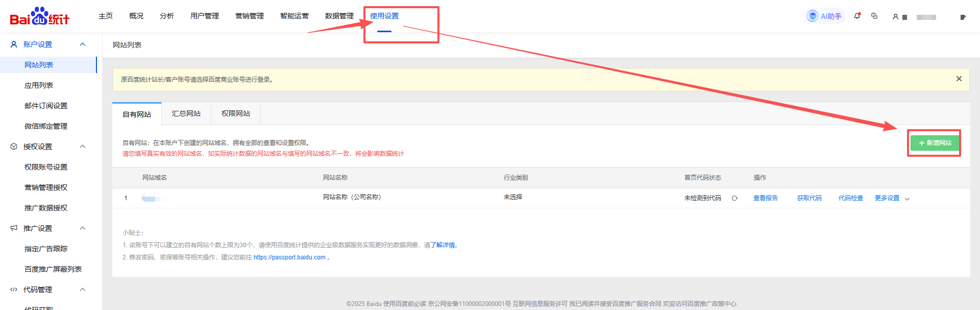Image resolution: width=980 pixels, height=310 pixels.
Task: Collapse the 授权设置 sidebar section
Action: [x=83, y=147]
